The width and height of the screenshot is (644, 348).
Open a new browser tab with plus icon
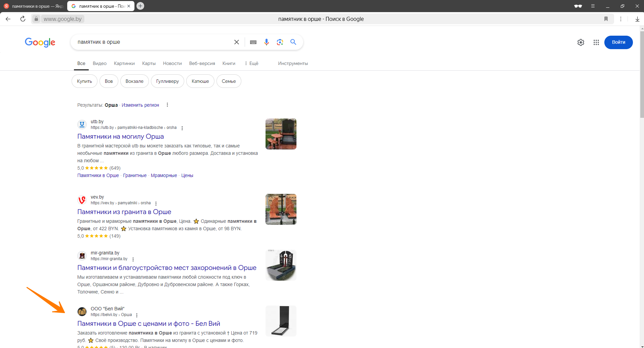140,6
